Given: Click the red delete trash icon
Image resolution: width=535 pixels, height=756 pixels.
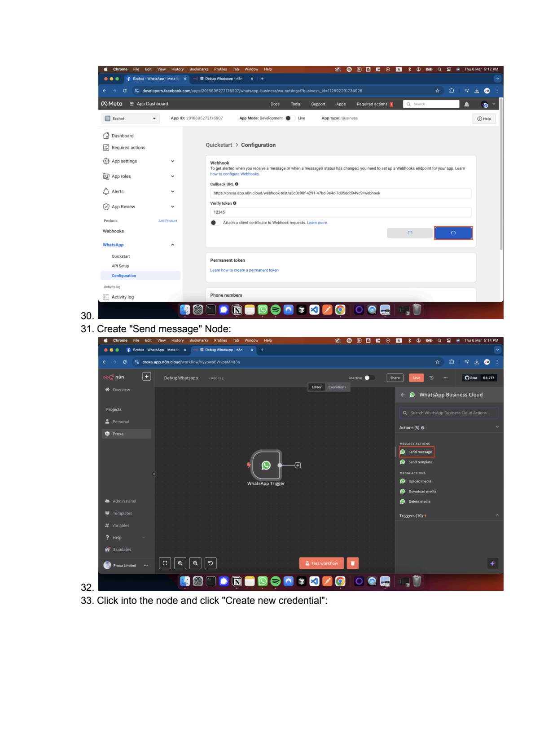Looking at the screenshot, I should pos(352,563).
